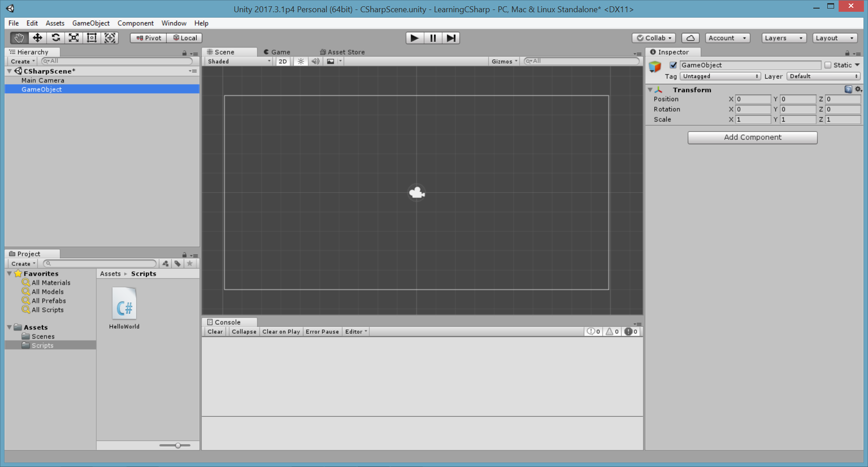Image resolution: width=868 pixels, height=467 pixels.
Task: Toggle Local handle rotation
Action: pos(184,38)
